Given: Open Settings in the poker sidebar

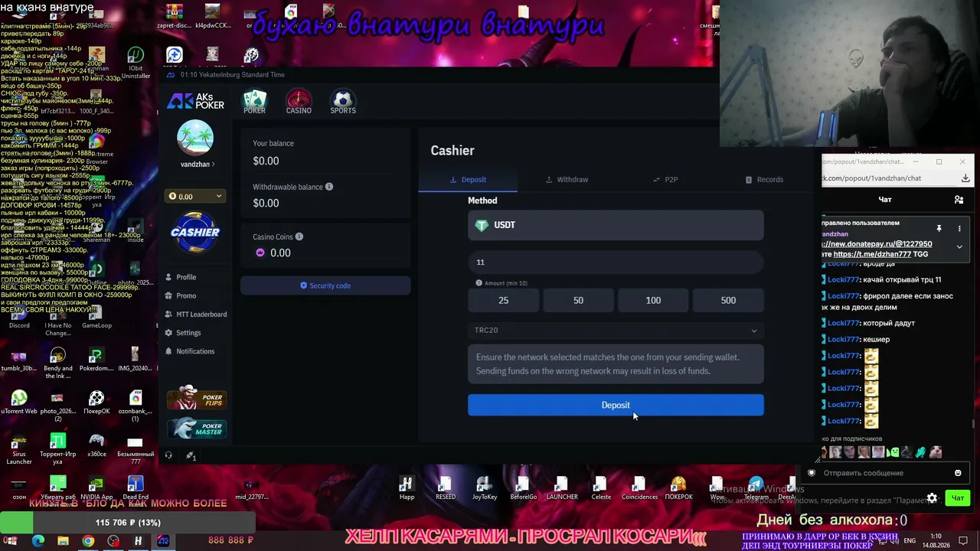Looking at the screenshot, I should [183, 333].
